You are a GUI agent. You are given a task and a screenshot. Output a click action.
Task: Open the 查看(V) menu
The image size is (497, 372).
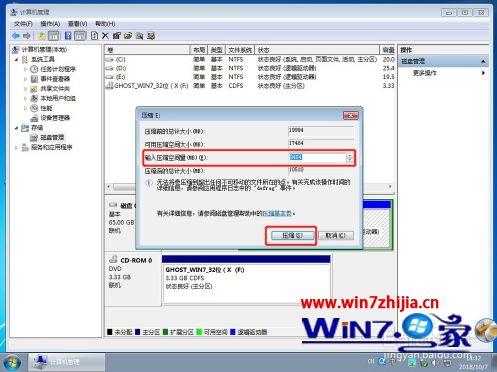(x=78, y=24)
